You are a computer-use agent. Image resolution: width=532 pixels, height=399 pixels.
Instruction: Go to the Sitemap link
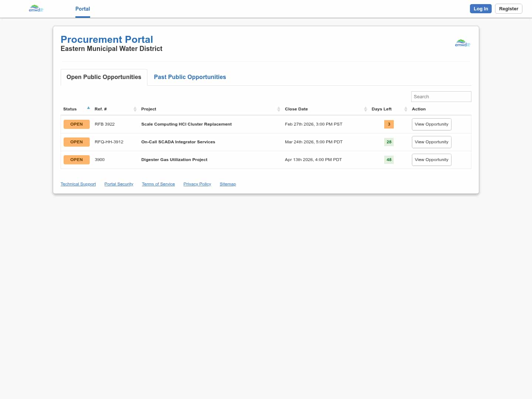228,184
